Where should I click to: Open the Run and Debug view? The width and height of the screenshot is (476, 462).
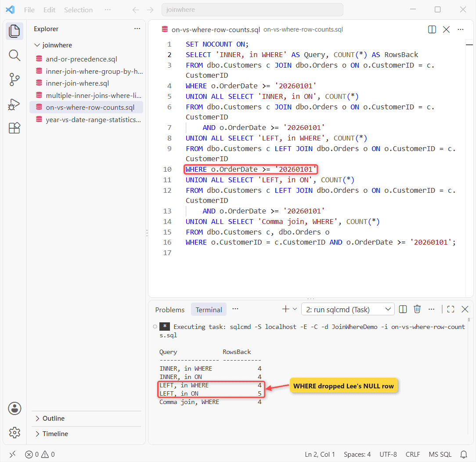click(14, 104)
